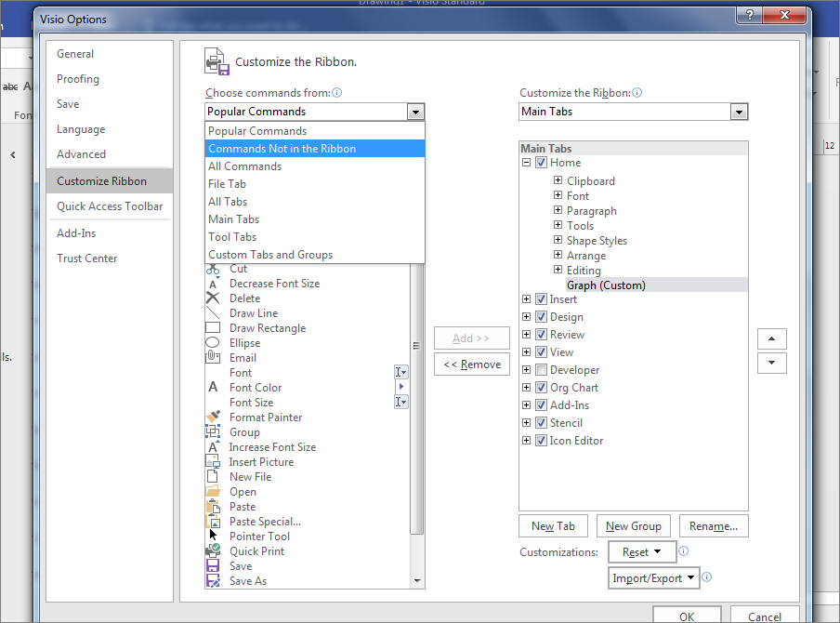Click the New Tab button
Screen dimensions: 840x623
553,525
